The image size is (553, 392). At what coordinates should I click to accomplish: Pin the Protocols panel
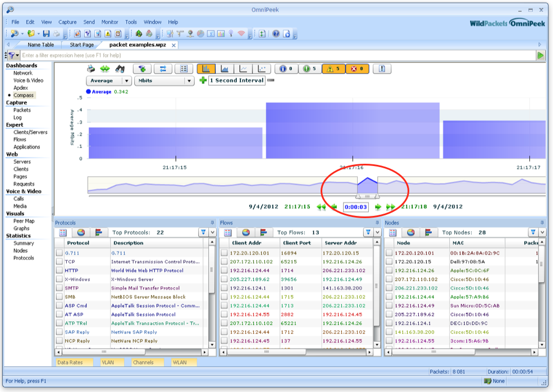click(x=212, y=223)
